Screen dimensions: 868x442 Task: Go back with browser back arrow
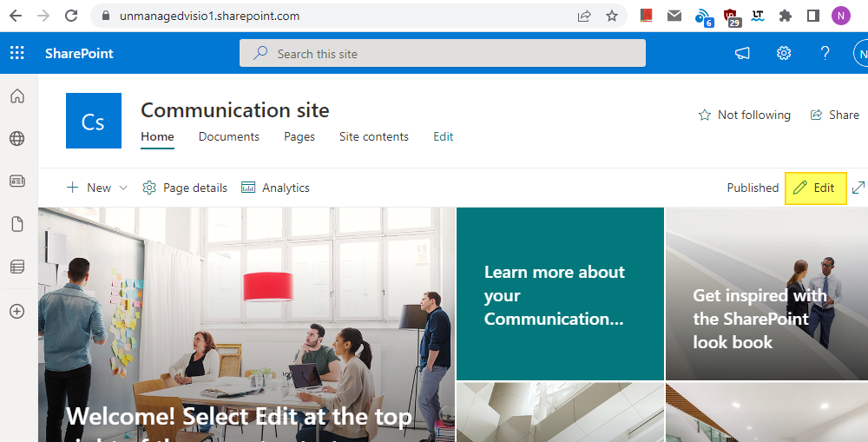click(x=16, y=16)
